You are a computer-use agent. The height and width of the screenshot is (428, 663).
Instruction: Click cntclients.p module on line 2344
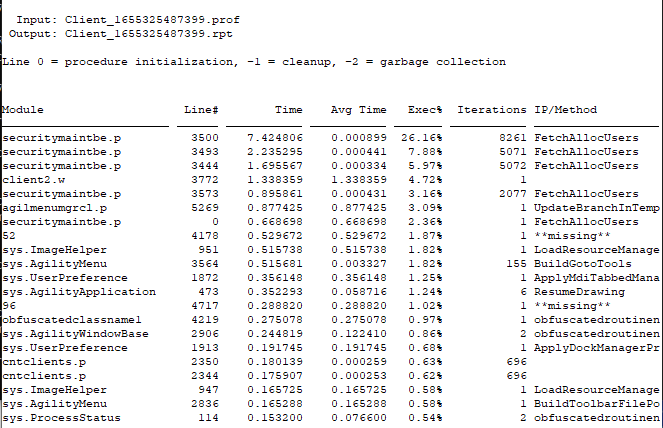(x=44, y=376)
